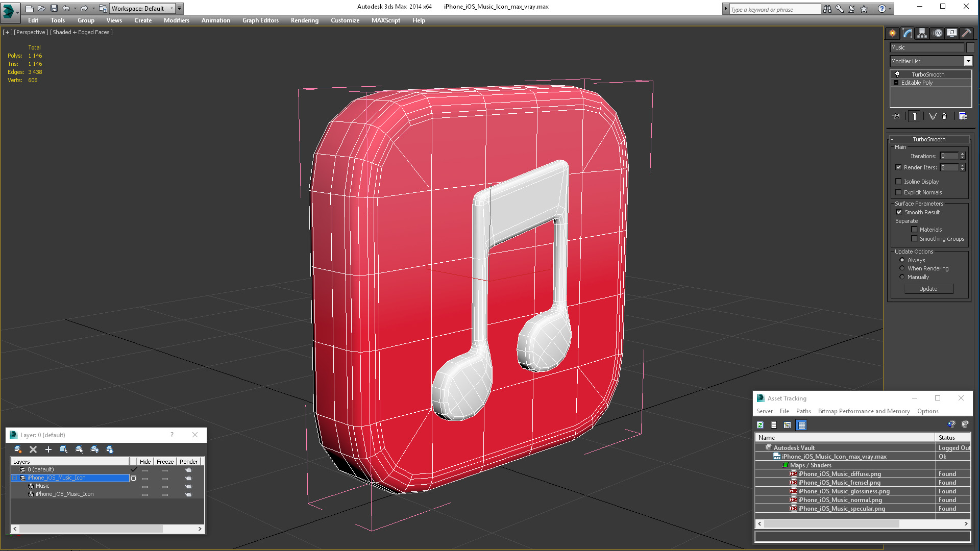Click Refresh icon in Asset Tracking
Viewport: 980px width, 551px height.
pos(760,425)
